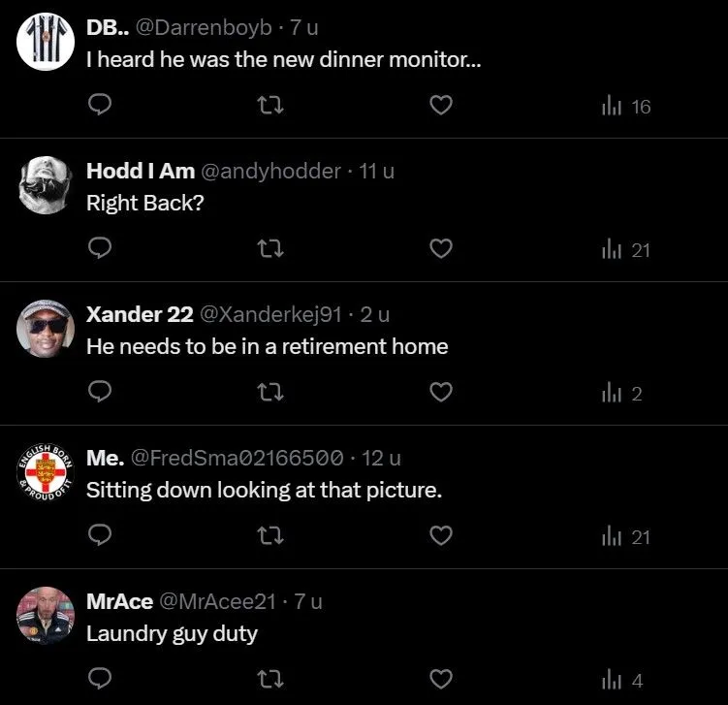Click the tweet text "Right Back?"

click(x=145, y=204)
